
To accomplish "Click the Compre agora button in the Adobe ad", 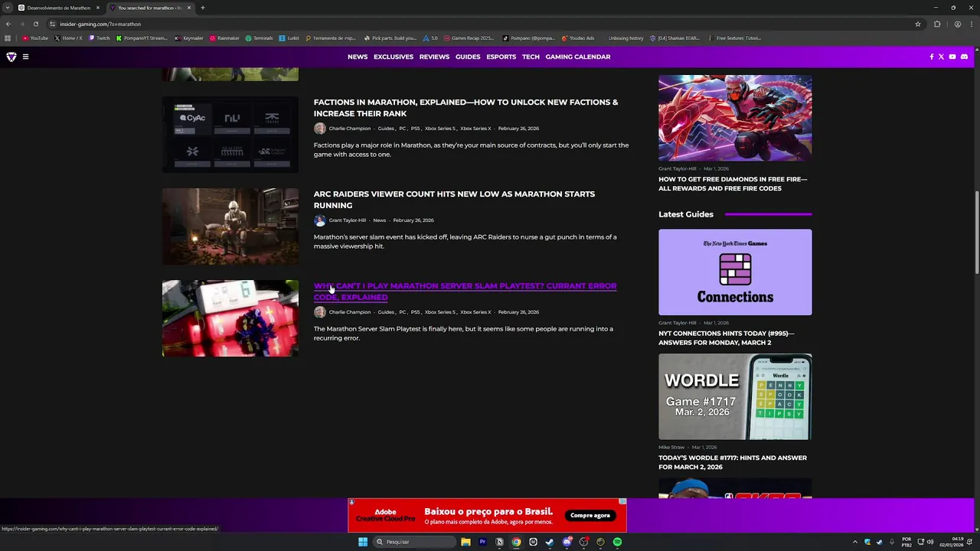I will coord(590,515).
